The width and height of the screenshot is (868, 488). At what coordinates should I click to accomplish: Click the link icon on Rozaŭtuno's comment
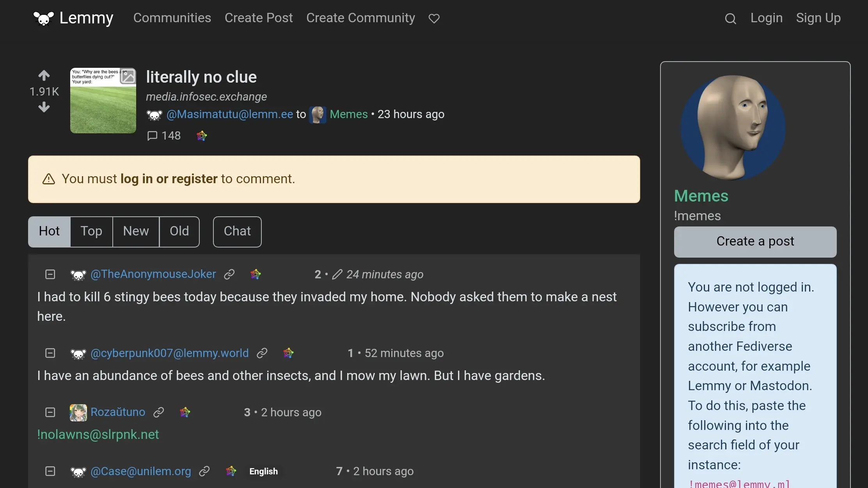[158, 412]
